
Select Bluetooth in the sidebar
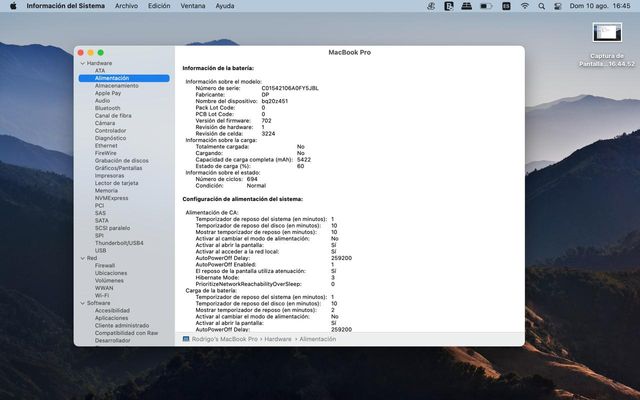click(x=107, y=108)
